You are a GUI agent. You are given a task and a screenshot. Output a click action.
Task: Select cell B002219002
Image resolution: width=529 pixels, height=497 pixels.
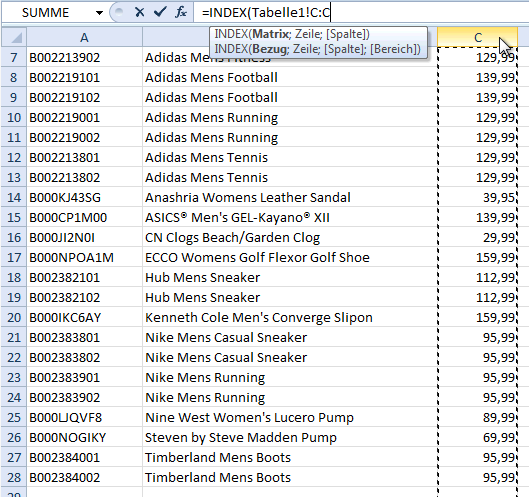pyautogui.click(x=84, y=137)
